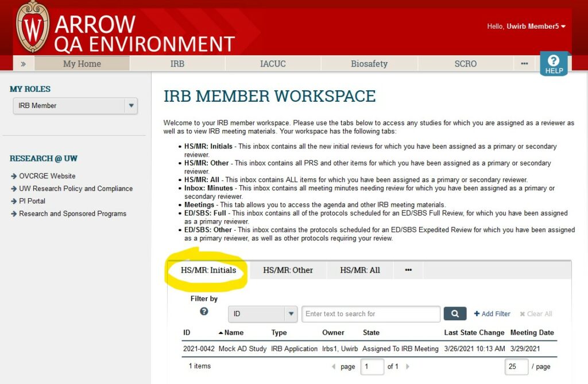This screenshot has height=384, width=588.
Task: Open UW Research Policy and Compliance link
Action: coord(76,189)
